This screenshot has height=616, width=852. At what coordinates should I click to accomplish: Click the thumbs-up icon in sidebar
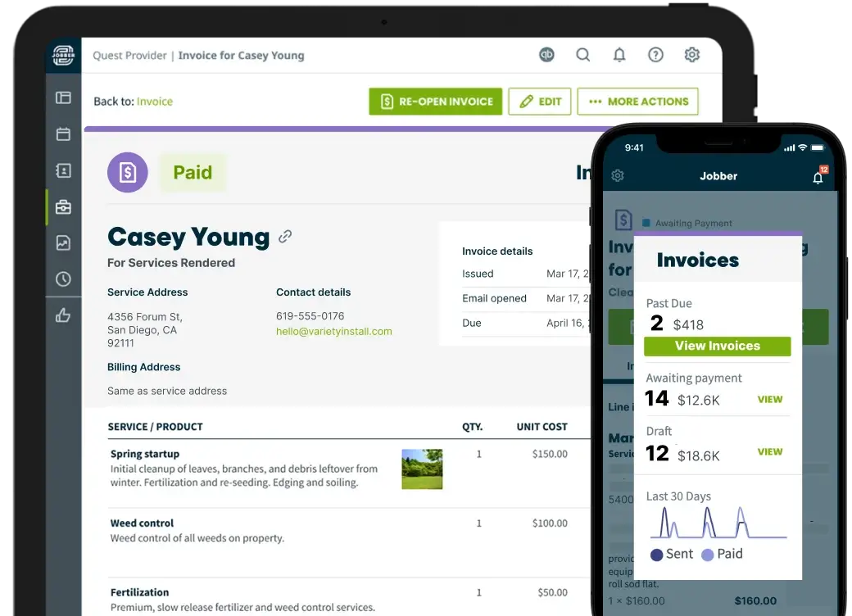click(63, 315)
